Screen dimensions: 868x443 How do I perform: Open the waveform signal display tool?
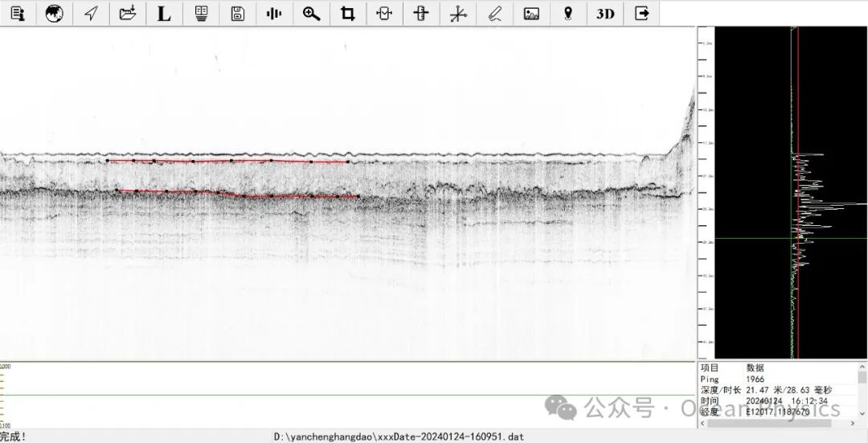pos(274,14)
